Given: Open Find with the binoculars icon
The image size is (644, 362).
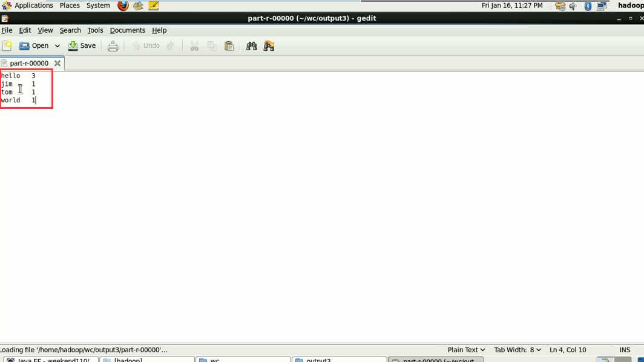Looking at the screenshot, I should click(251, 46).
